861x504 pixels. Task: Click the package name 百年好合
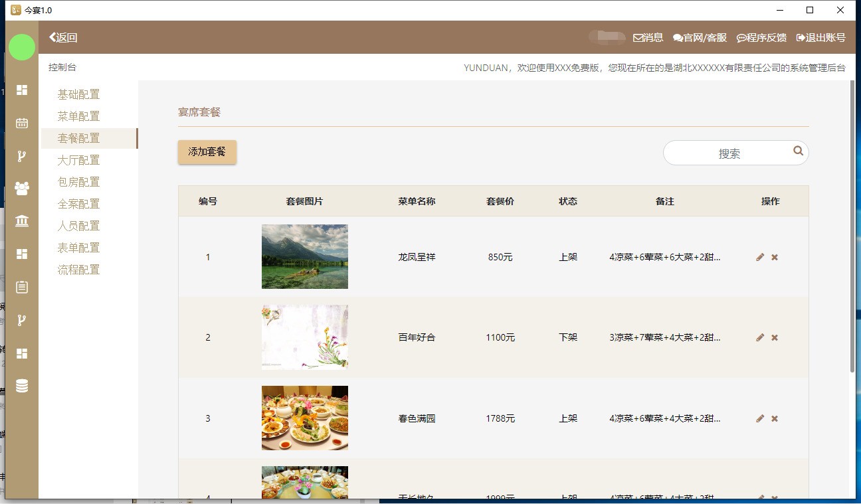click(x=417, y=337)
